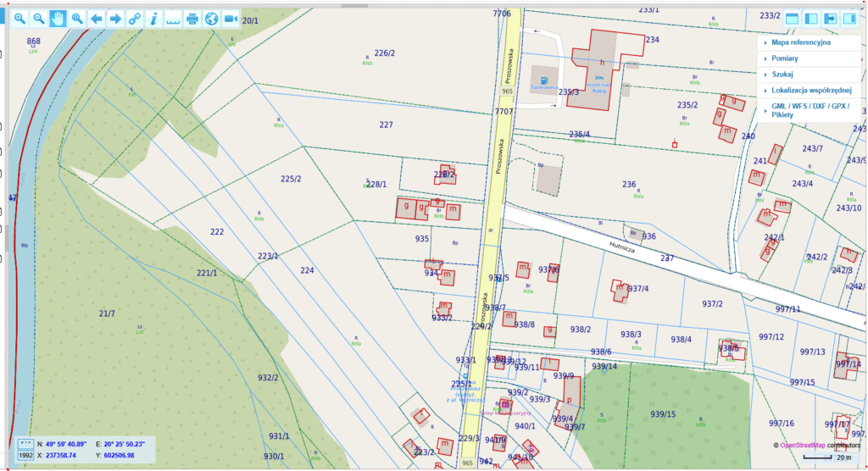
Task: Open GML / WFS / DXF / GPX section
Action: (x=810, y=107)
